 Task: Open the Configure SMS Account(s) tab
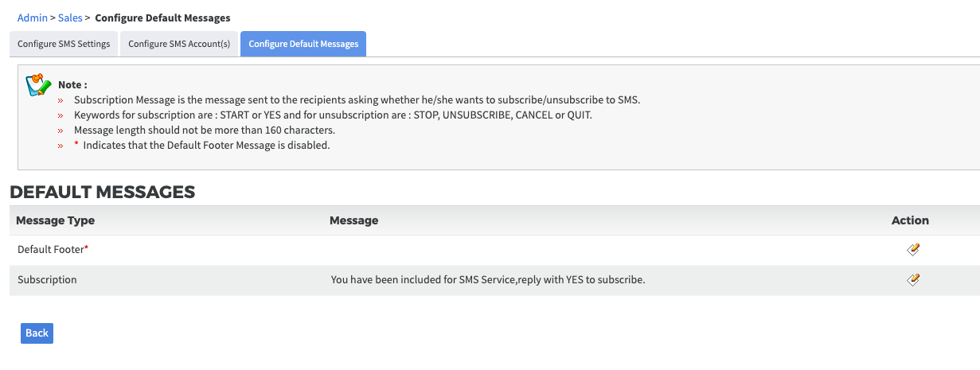click(179, 44)
